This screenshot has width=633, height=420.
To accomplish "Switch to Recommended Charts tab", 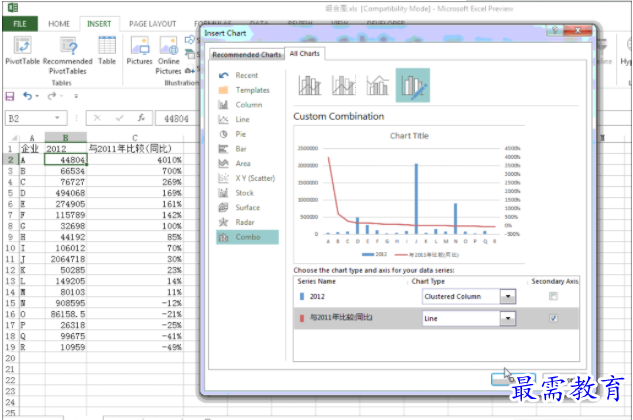I will pyautogui.click(x=247, y=55).
